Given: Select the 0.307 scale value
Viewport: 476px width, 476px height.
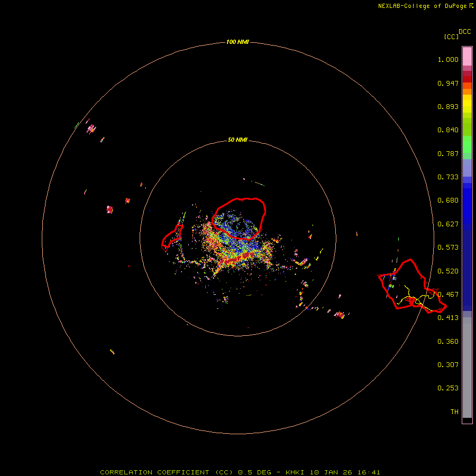Looking at the screenshot, I should coord(448,365).
